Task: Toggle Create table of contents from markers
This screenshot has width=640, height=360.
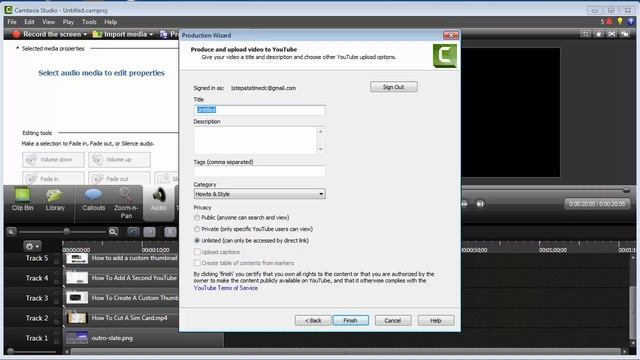Action: click(197, 263)
